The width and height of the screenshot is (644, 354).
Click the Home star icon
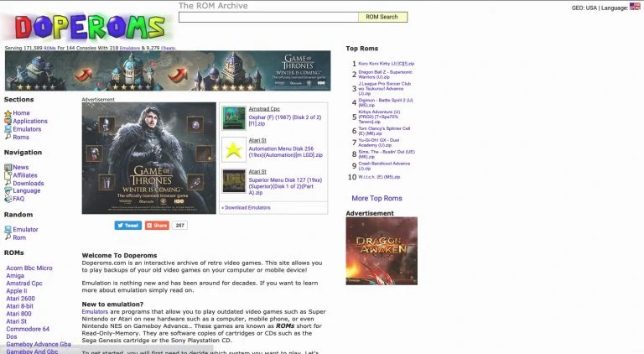8,113
